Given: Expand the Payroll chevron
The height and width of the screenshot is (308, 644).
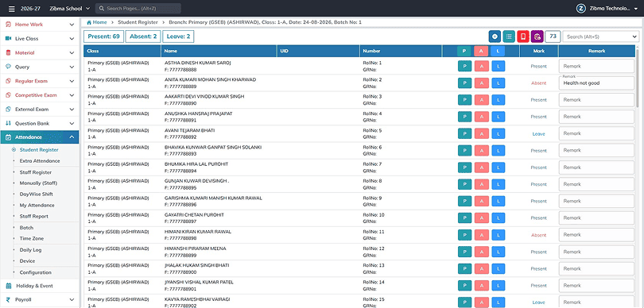Looking at the screenshot, I should 72,300.
